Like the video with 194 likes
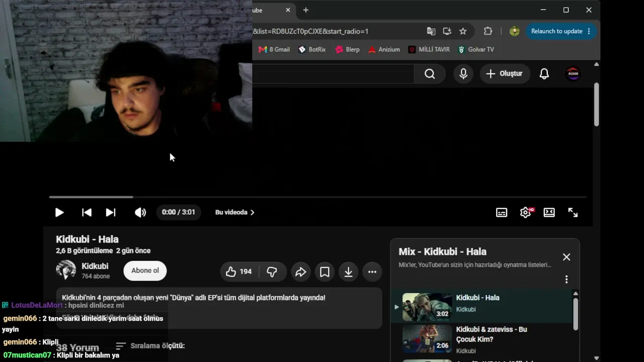 pos(239,272)
